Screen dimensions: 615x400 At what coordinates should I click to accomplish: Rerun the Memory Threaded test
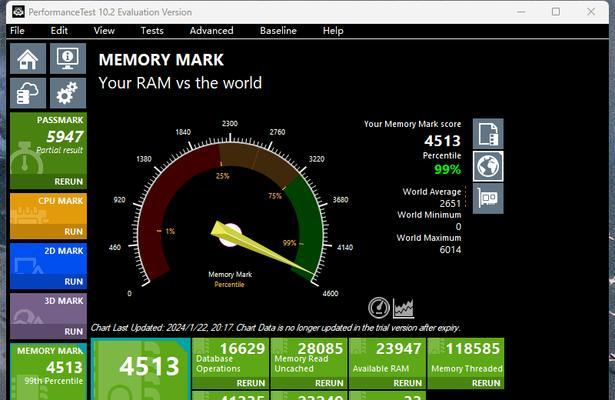(x=486, y=383)
